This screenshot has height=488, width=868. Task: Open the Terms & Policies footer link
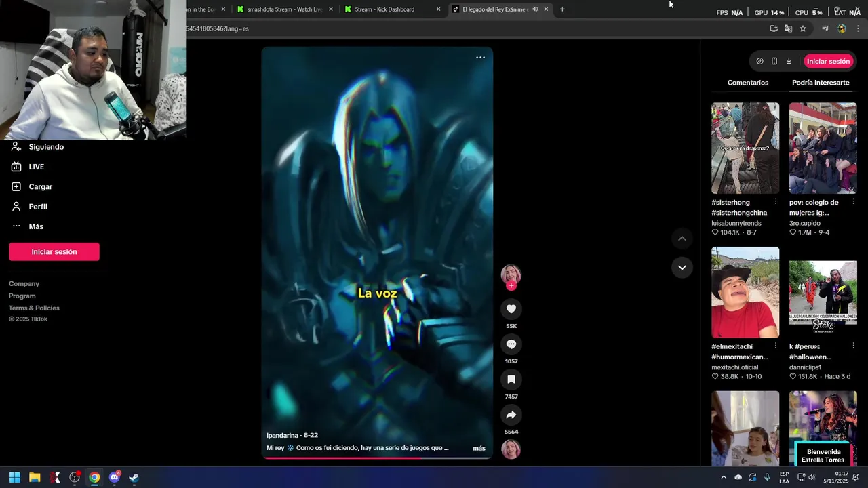[34, 308]
